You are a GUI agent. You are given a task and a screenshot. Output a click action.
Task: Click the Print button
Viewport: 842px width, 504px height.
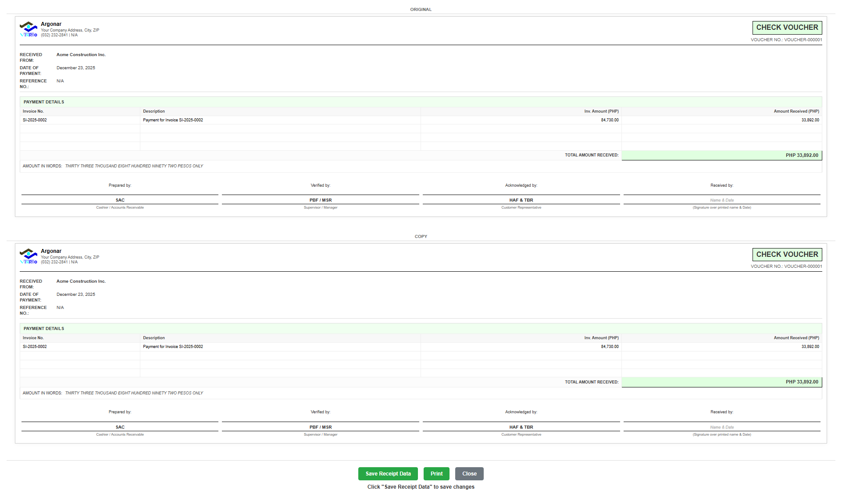pos(436,473)
